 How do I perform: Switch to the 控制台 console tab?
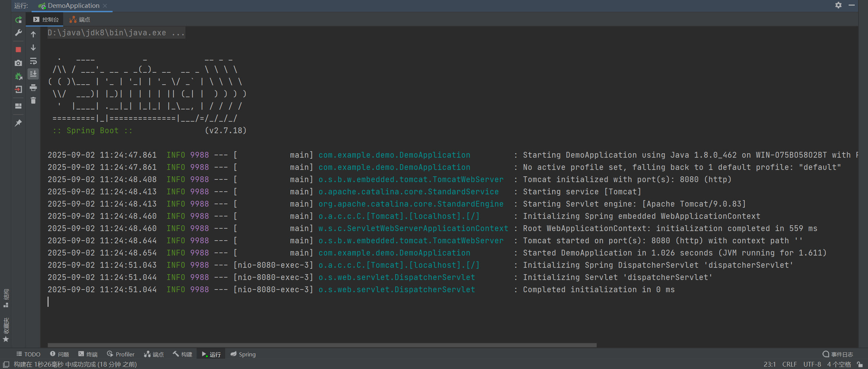pos(46,19)
